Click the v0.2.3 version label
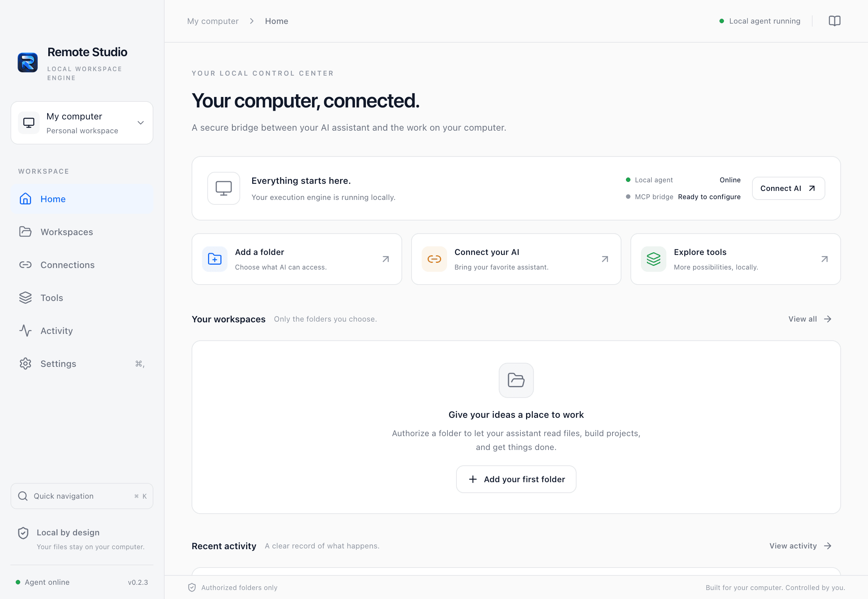868x599 pixels. pos(138,582)
